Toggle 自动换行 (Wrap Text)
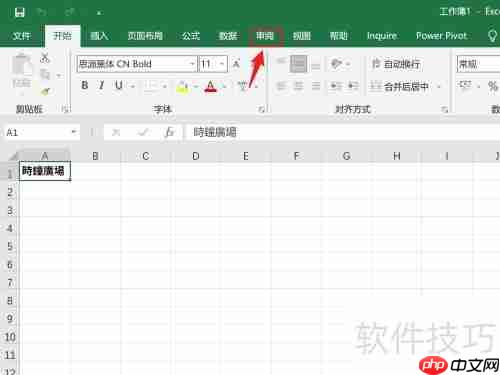This screenshot has height=375, width=500. click(396, 64)
